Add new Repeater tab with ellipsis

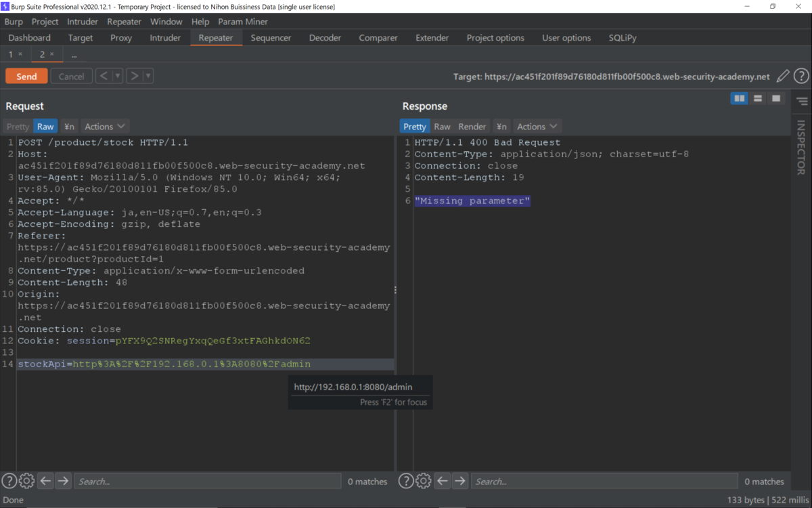pyautogui.click(x=74, y=55)
